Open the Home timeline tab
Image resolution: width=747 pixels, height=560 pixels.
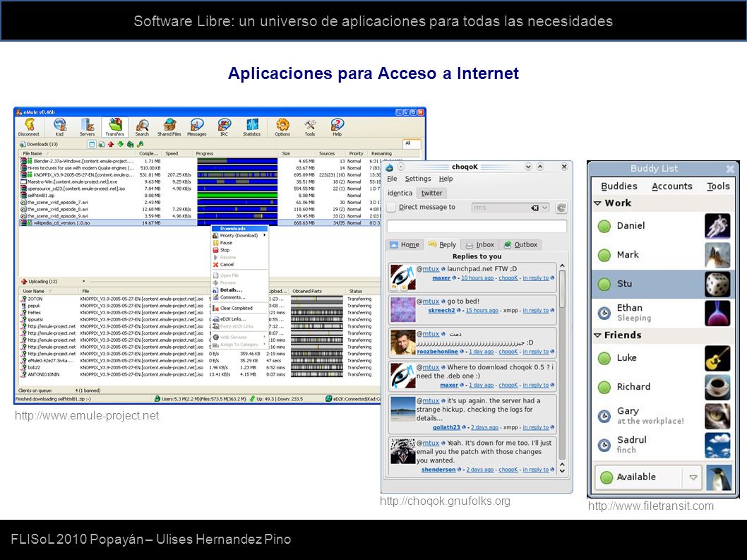tap(405, 244)
